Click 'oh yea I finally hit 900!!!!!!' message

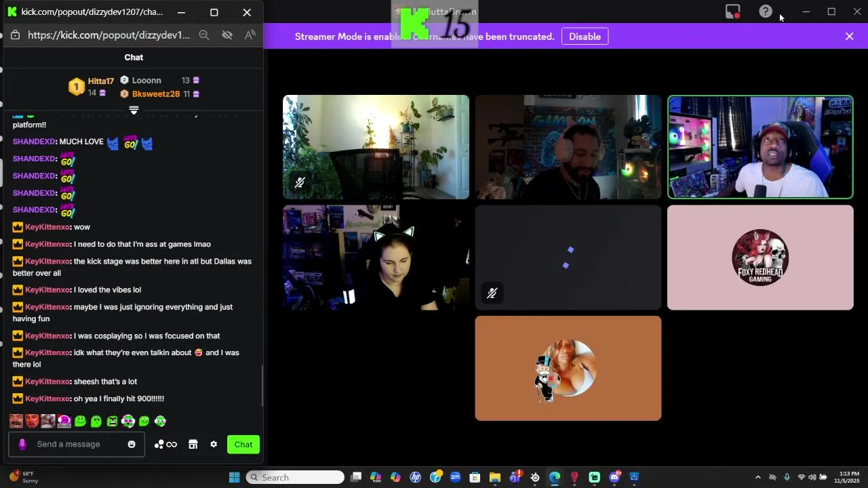pyautogui.click(x=119, y=399)
